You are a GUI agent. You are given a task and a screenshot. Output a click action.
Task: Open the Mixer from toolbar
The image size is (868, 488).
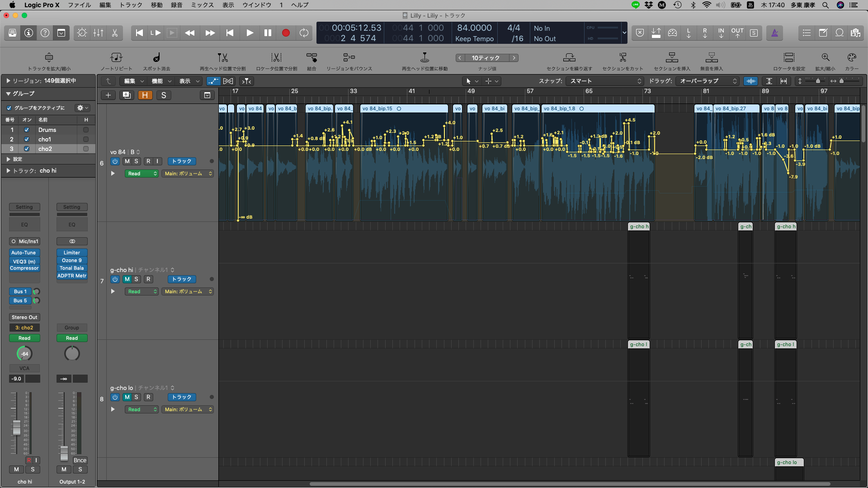pyautogui.click(x=98, y=33)
